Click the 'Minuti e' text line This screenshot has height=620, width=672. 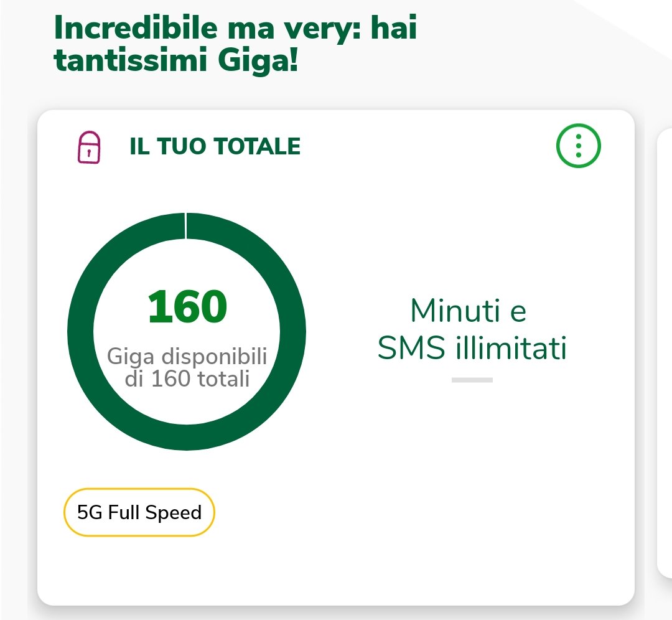click(x=469, y=311)
